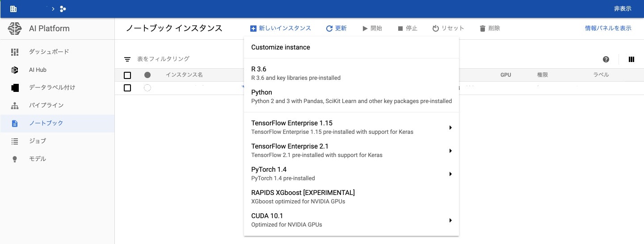Click the 権限 column header

[x=543, y=75]
